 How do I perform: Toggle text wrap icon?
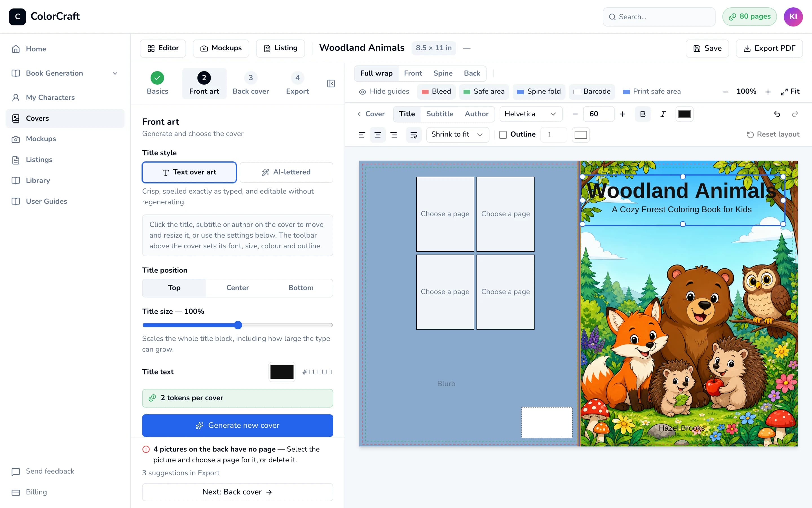(x=414, y=135)
